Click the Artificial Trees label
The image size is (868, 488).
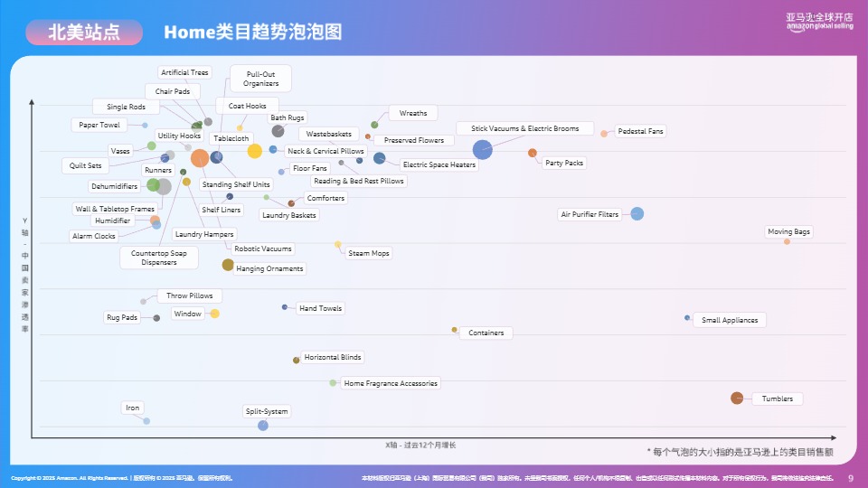(x=184, y=72)
